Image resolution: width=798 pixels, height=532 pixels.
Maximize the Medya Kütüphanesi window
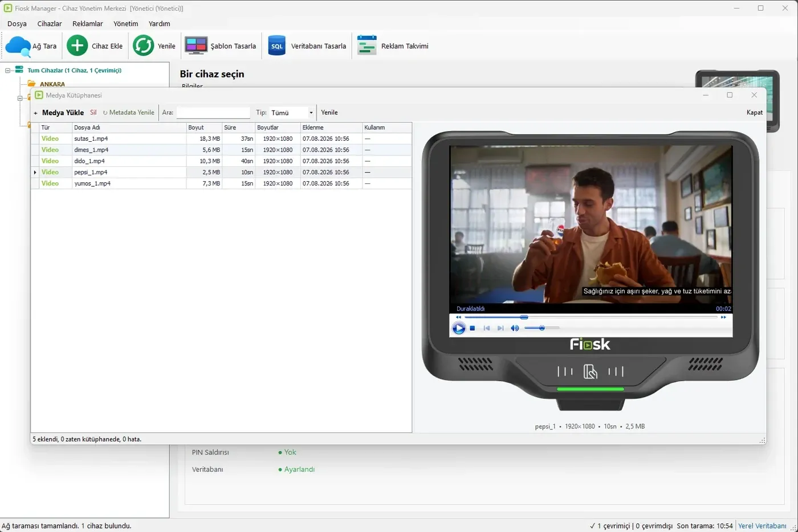pyautogui.click(x=730, y=95)
